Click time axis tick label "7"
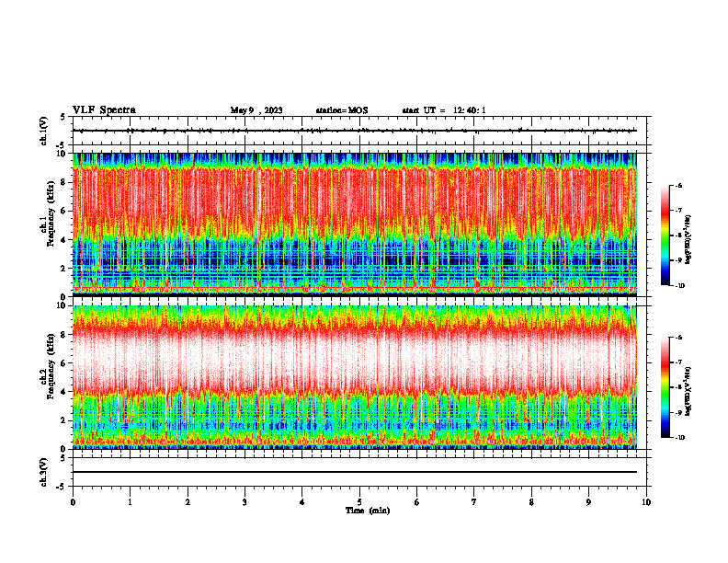 [x=474, y=502]
